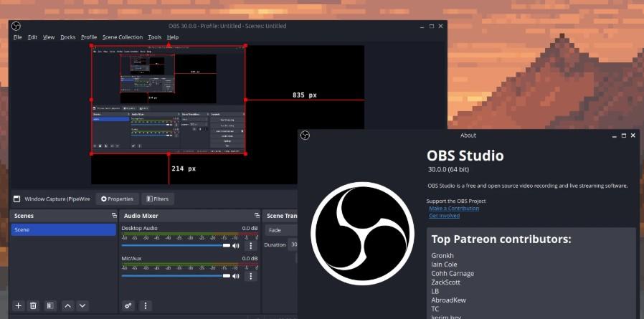
Task: Open advanced audio properties gears icon
Action: tap(128, 305)
